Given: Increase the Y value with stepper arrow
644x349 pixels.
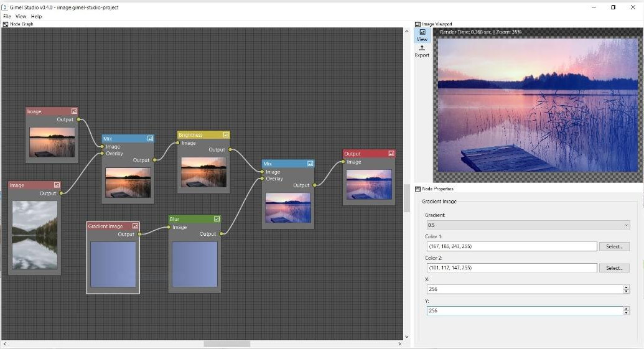Looking at the screenshot, I should point(626,309).
